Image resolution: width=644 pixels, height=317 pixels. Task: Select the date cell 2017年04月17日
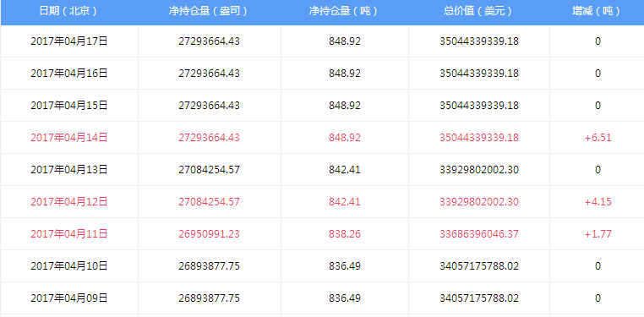tap(69, 41)
